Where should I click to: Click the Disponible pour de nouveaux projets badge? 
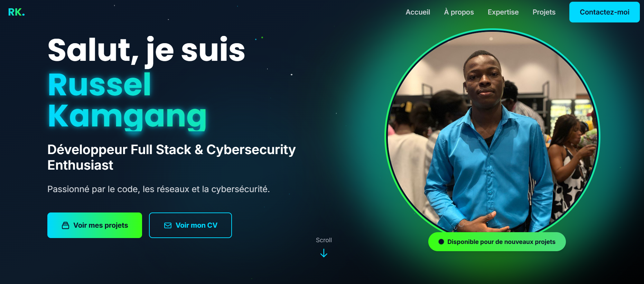tap(497, 242)
